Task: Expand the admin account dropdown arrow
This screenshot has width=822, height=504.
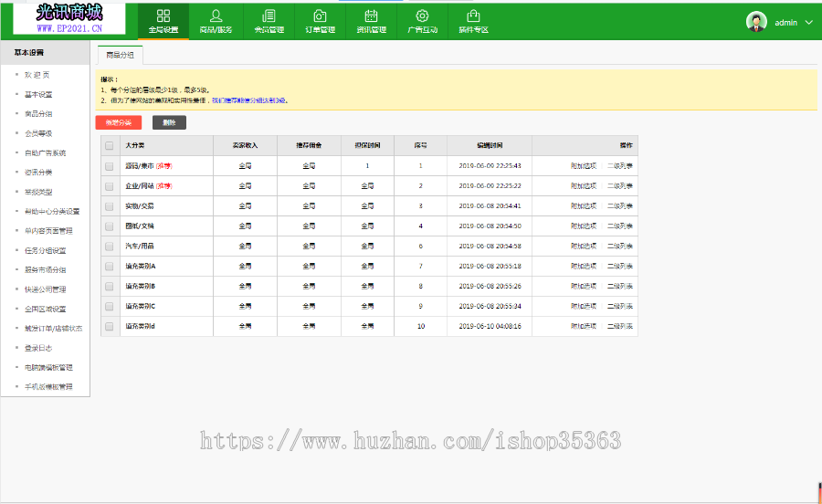Action: click(808, 22)
